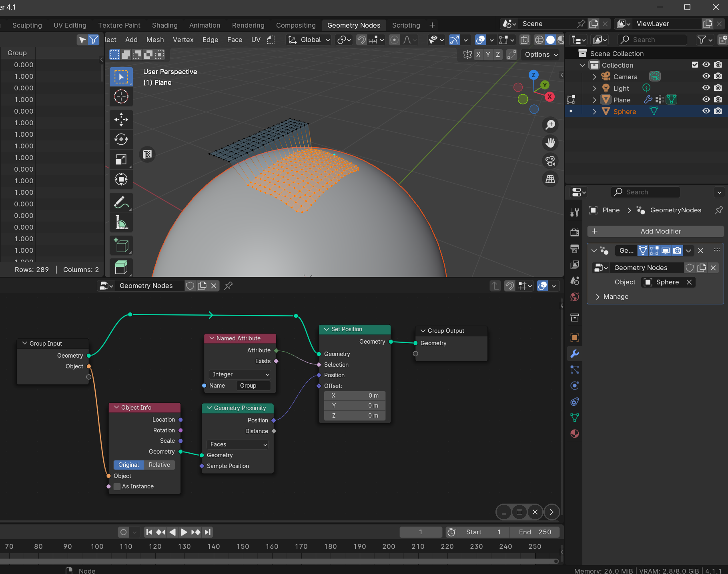Image resolution: width=728 pixels, height=574 pixels.
Task: Switch perspective/orthographic grid icon
Action: [x=551, y=179]
